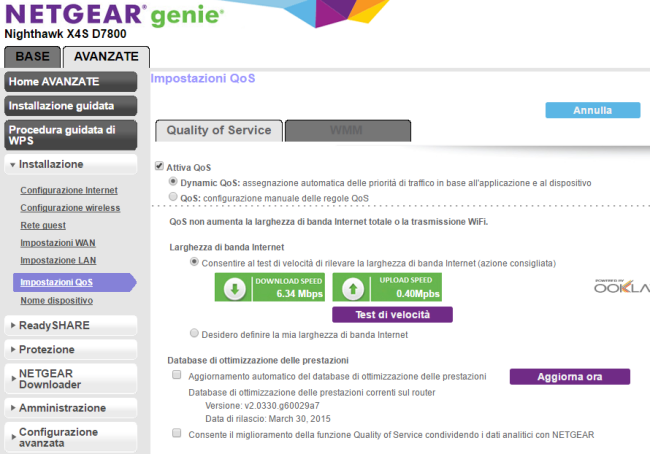The image size is (650, 454).
Task: Open the Impostazione LAN link
Action: 58,260
